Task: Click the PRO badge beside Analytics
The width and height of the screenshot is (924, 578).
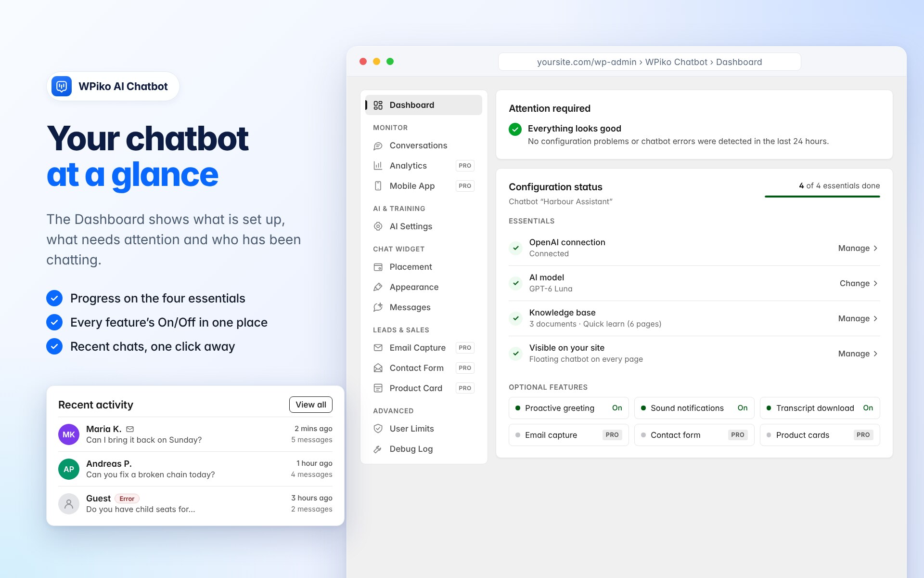Action: pos(465,166)
